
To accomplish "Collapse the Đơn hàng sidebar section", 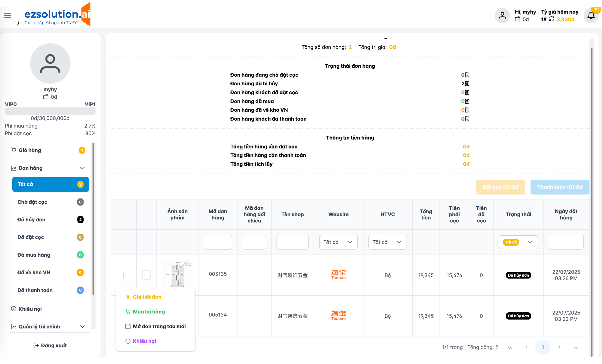I will [82, 168].
